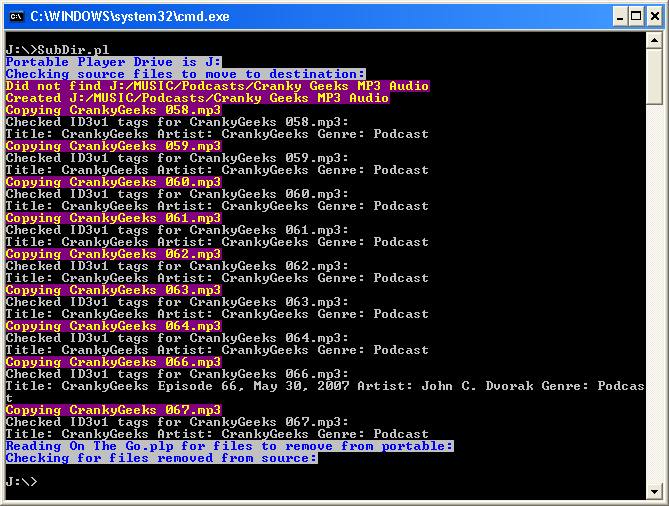Click the 'Created J:/MUSIC/Podcasts' line

point(197,98)
